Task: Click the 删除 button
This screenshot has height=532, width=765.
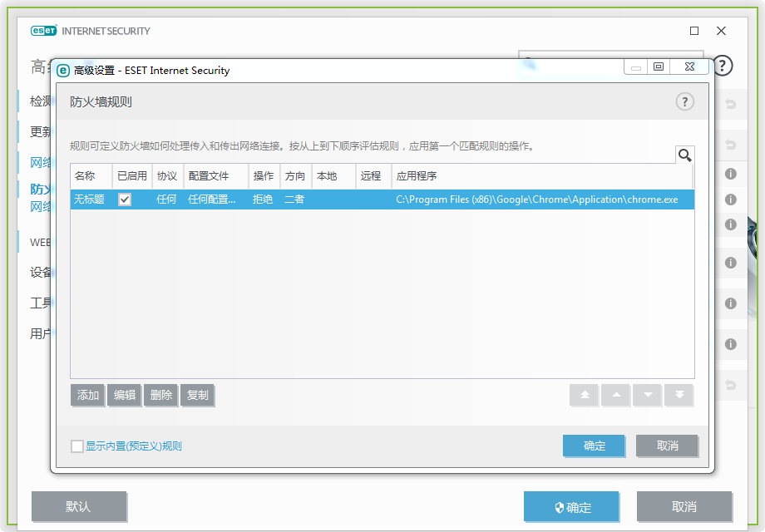Action: [x=161, y=395]
